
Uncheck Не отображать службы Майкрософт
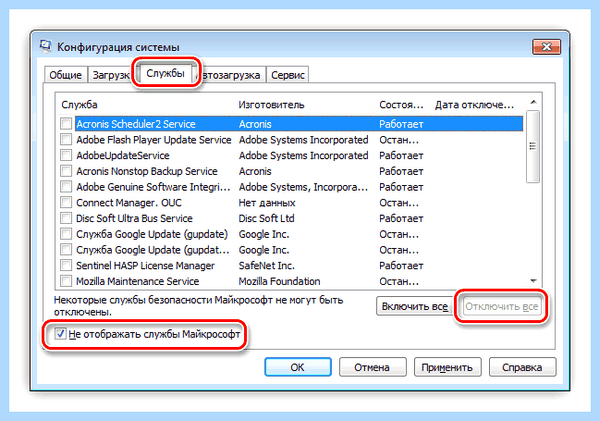[60, 334]
